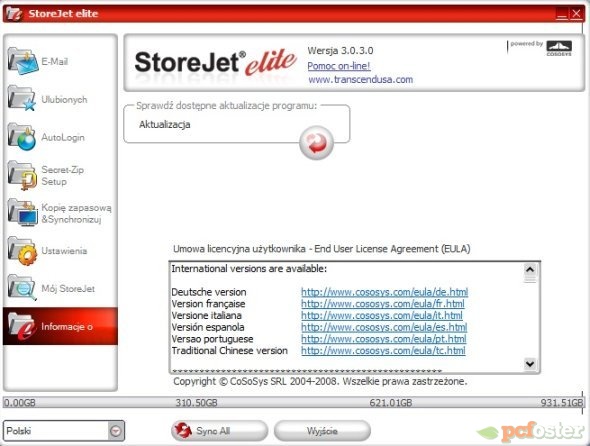590x446 pixels.
Task: Click the 621.01GB capacity bar marker
Action: pos(391,403)
